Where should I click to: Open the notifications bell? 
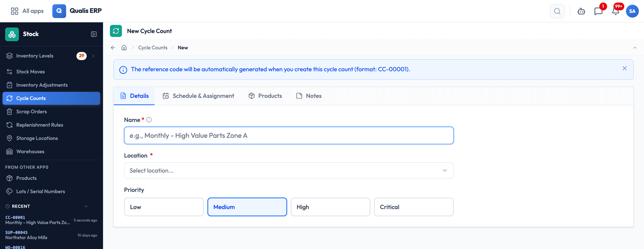pos(616,11)
